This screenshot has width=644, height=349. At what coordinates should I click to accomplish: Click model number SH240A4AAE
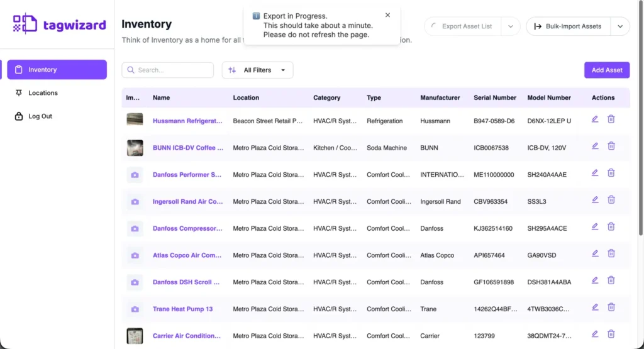(x=547, y=175)
